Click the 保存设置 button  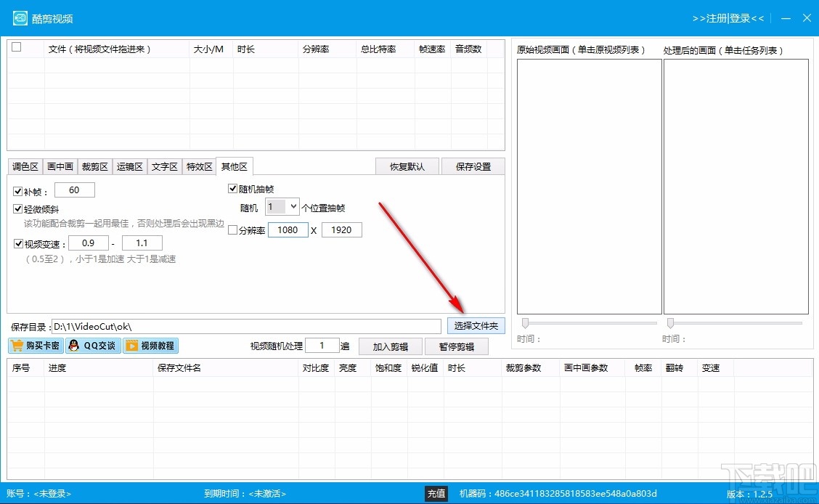coord(473,166)
